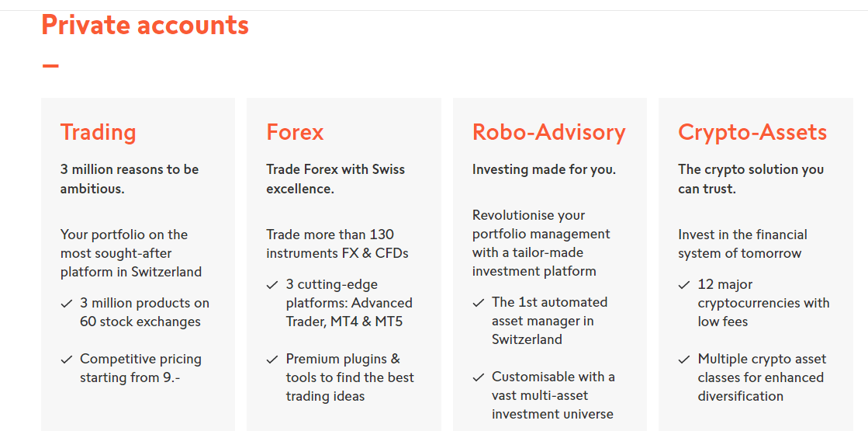Open the Forex account heading

pos(295,132)
